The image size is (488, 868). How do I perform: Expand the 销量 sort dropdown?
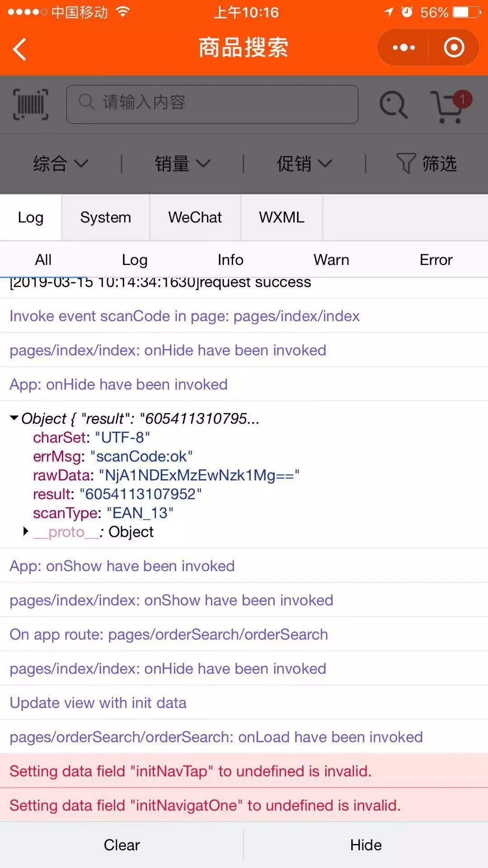click(x=183, y=163)
